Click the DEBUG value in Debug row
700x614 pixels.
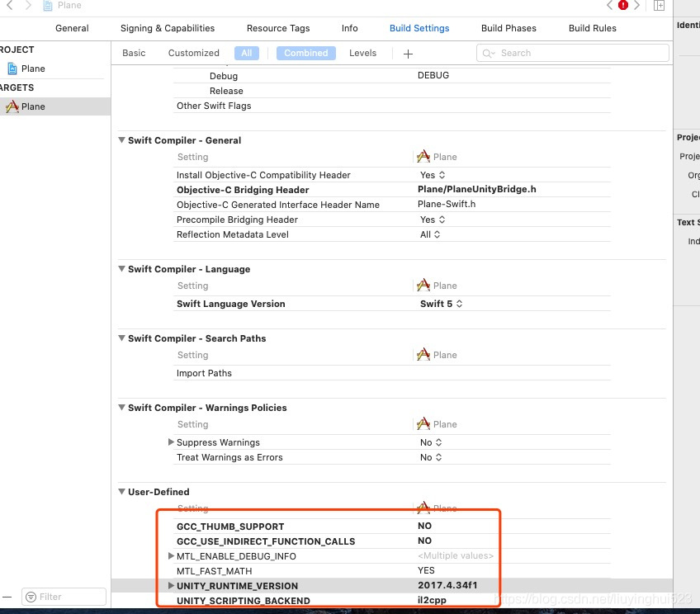(x=433, y=75)
